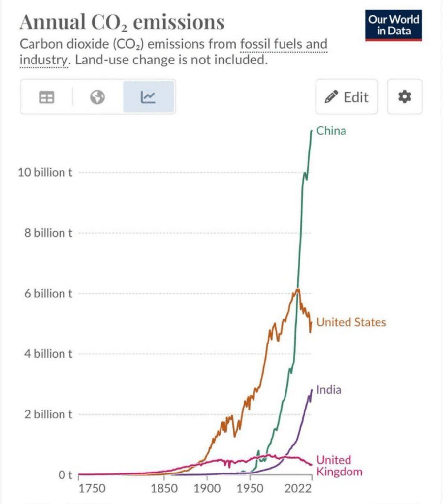Open the chart settings gear icon
This screenshot has height=504, width=443.
pyautogui.click(x=405, y=97)
